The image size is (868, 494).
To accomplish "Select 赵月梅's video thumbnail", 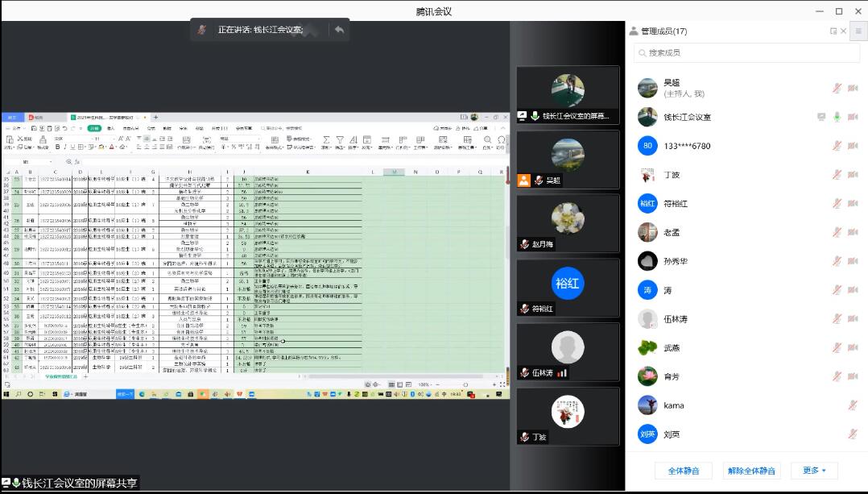I will pyautogui.click(x=567, y=223).
